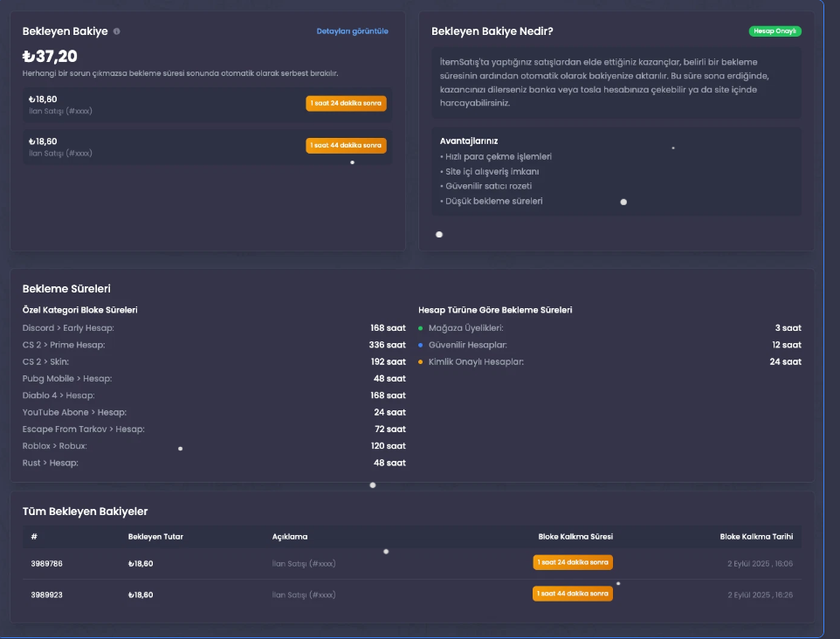Click the Pubg Mobile > Hesap row label
Screen dimensions: 840x639
tap(67, 379)
